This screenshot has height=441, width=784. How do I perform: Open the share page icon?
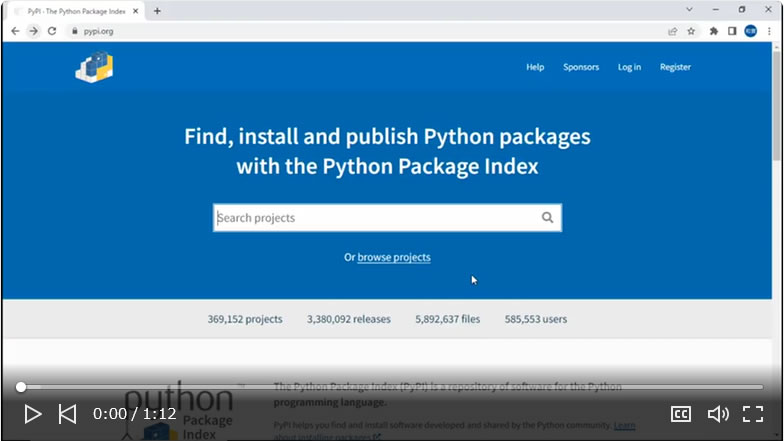[x=672, y=31]
